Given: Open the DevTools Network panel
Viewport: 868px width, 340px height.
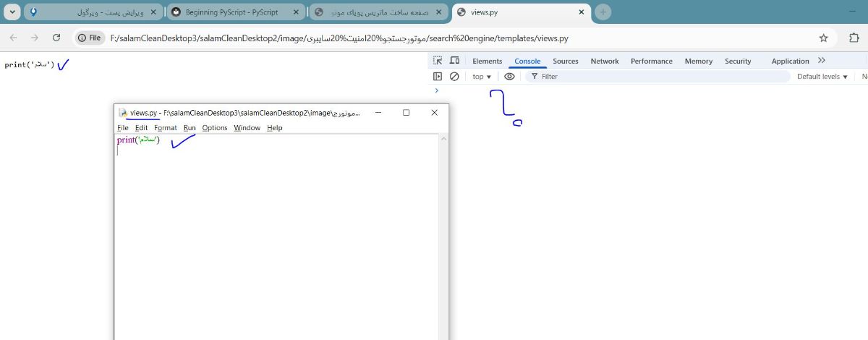Looking at the screenshot, I should point(605,61).
